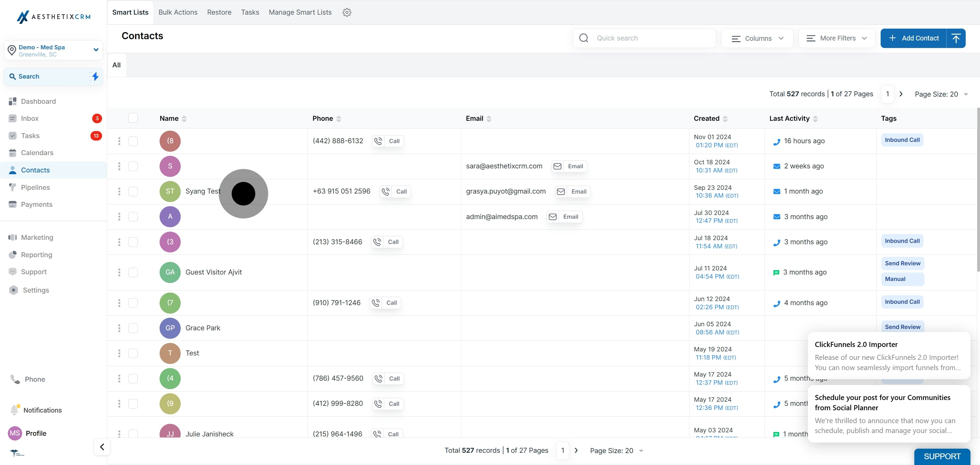Open the ClickFunnels 2.0 Importer announcement
This screenshot has height=465, width=980.
click(x=889, y=355)
